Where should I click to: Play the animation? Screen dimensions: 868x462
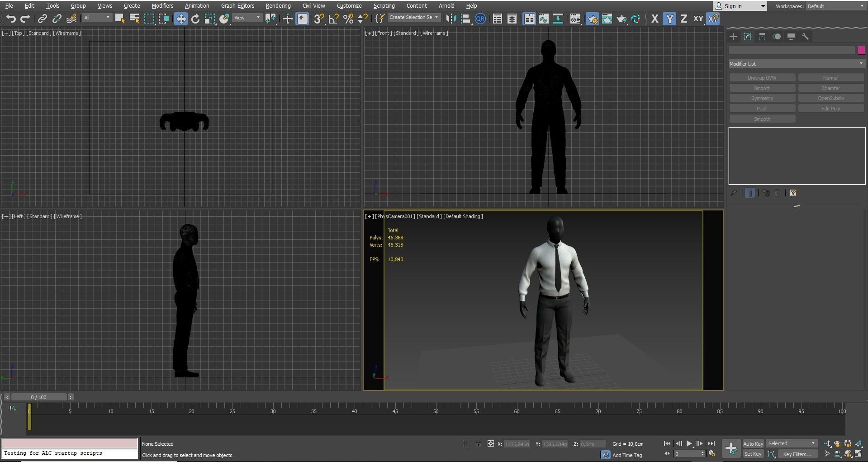coord(689,443)
